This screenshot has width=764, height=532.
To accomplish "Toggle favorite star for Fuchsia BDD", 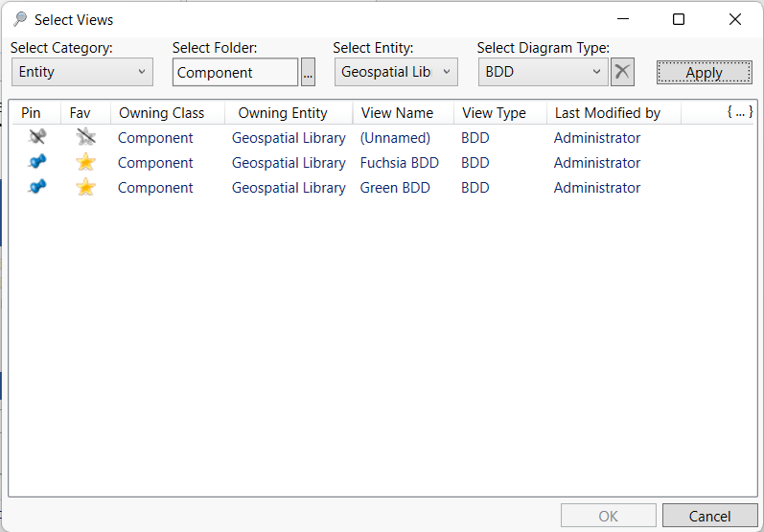I will point(85,163).
